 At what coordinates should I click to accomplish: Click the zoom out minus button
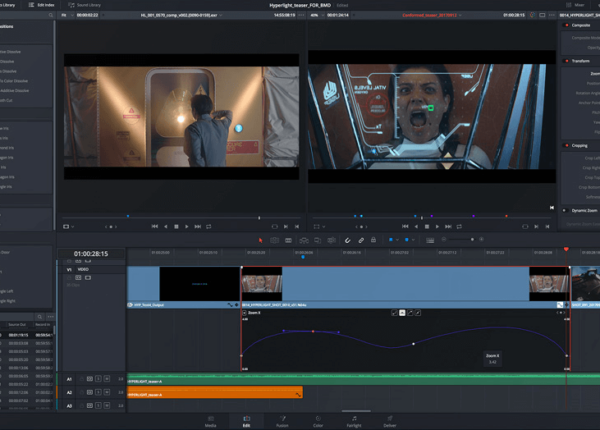click(444, 239)
